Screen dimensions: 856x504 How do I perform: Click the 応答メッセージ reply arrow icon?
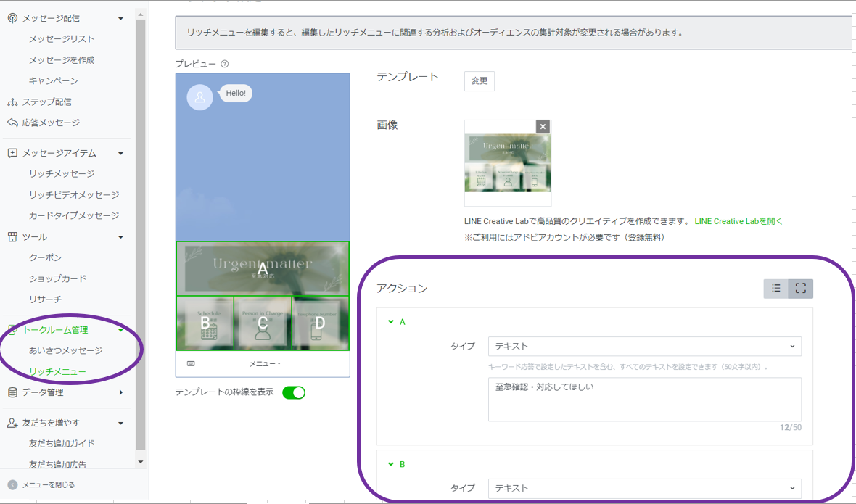(12, 123)
